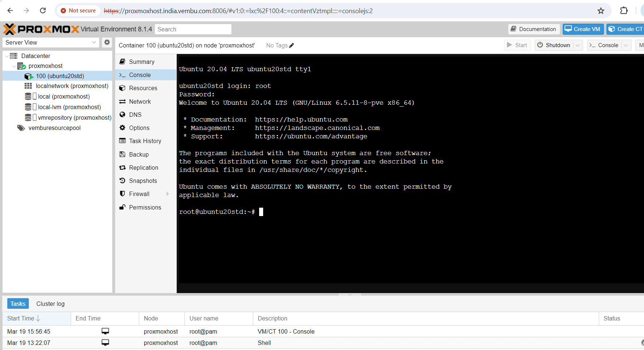The width and height of the screenshot is (644, 350).
Task: Click inside the terminal at the root prompt
Action: click(261, 212)
